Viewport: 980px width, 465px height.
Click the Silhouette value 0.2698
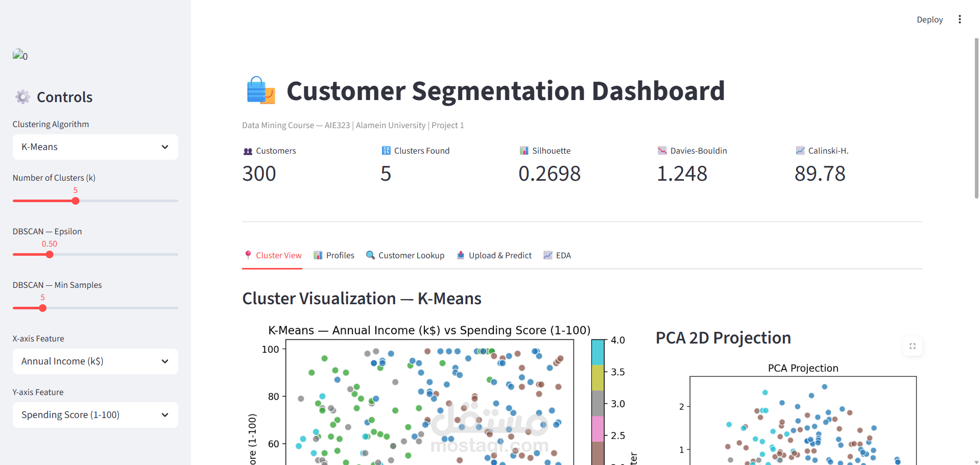click(x=549, y=174)
